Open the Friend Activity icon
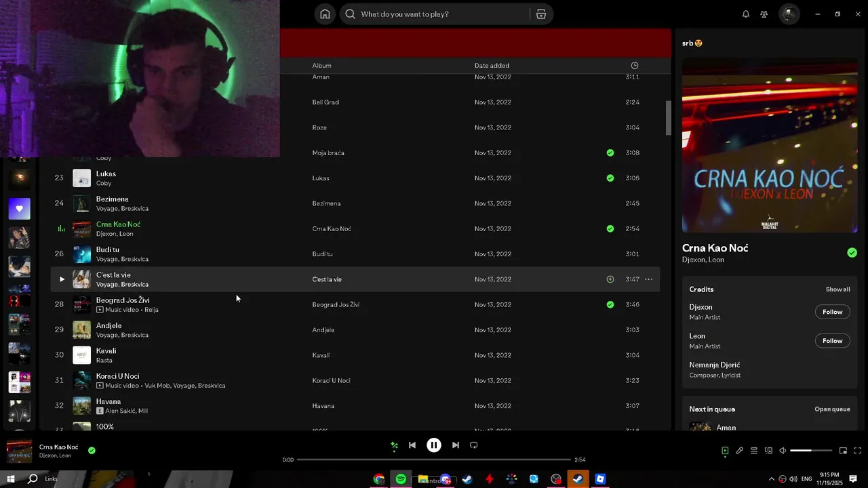 764,14
